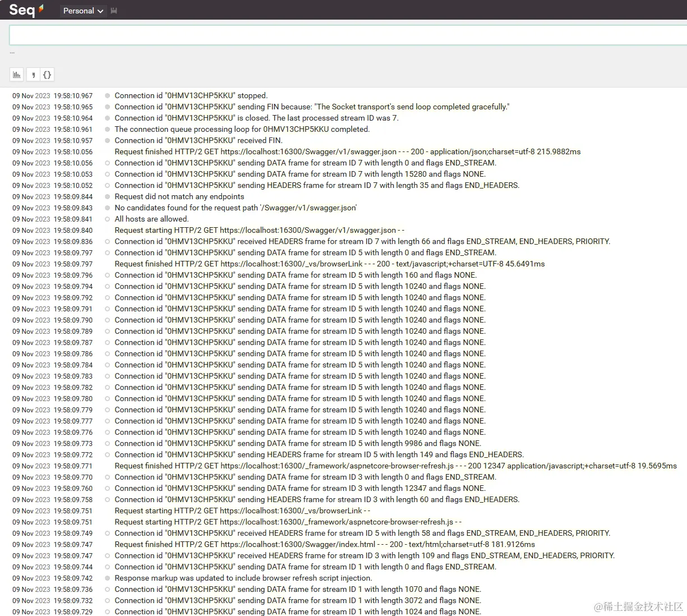Expand 'Request starting ... /Swagger/v1/swagger.json' event

[x=260, y=230]
